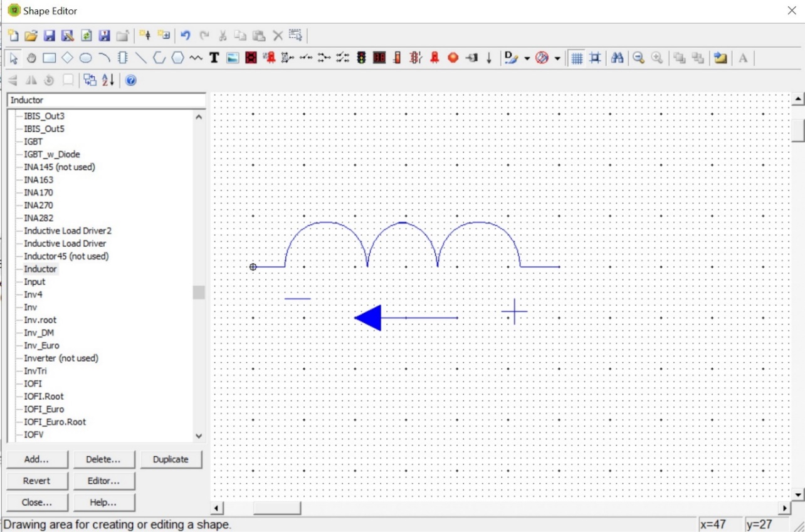Select Input in the shape list

click(x=34, y=282)
